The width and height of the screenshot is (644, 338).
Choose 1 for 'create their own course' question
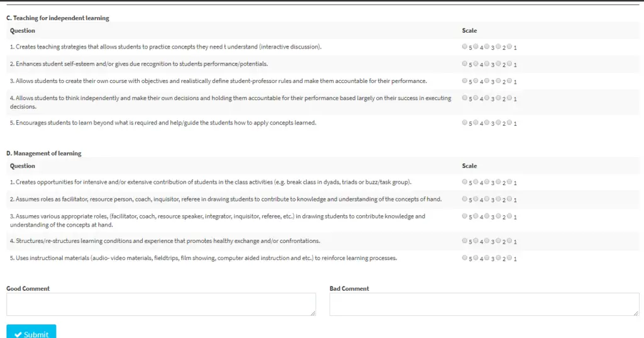point(509,81)
